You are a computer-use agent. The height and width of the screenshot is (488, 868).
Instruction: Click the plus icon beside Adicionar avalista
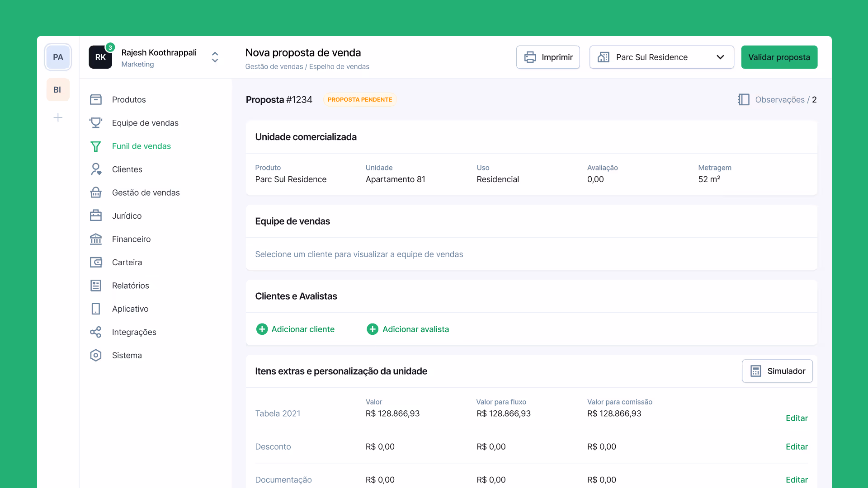[x=373, y=329]
